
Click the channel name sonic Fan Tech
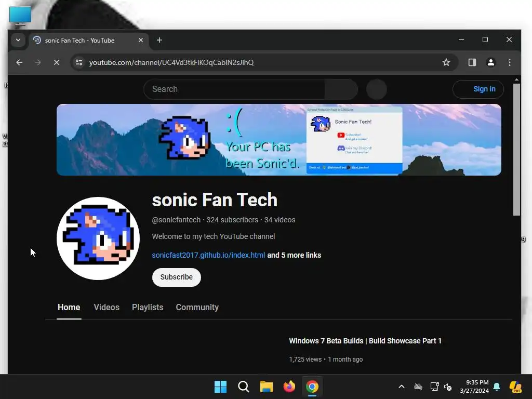coord(215,200)
